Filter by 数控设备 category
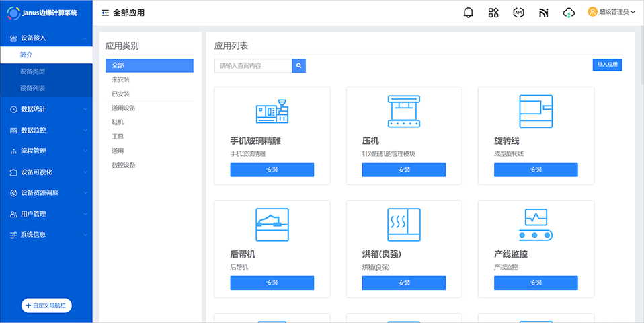The width and height of the screenshot is (644, 323). 124,165
